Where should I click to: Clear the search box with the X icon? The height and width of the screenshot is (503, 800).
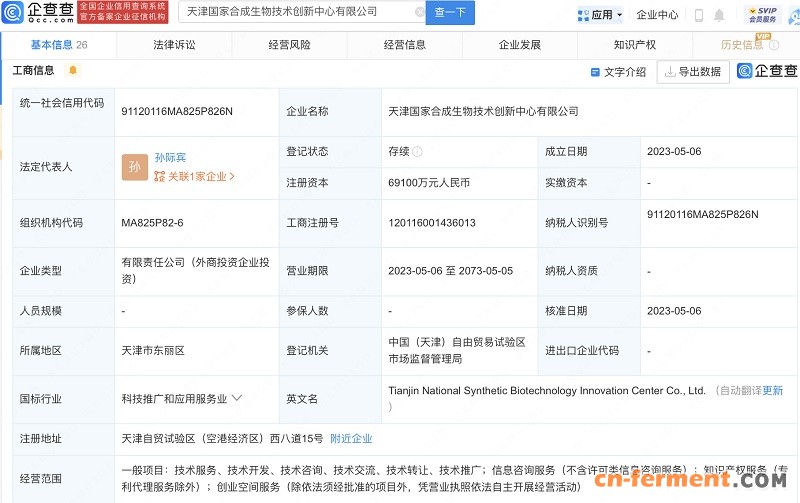(x=420, y=12)
